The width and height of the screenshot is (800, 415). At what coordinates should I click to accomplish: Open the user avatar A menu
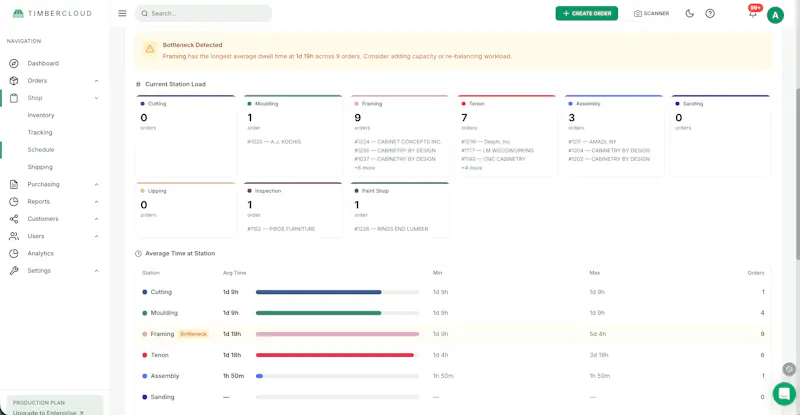(775, 15)
